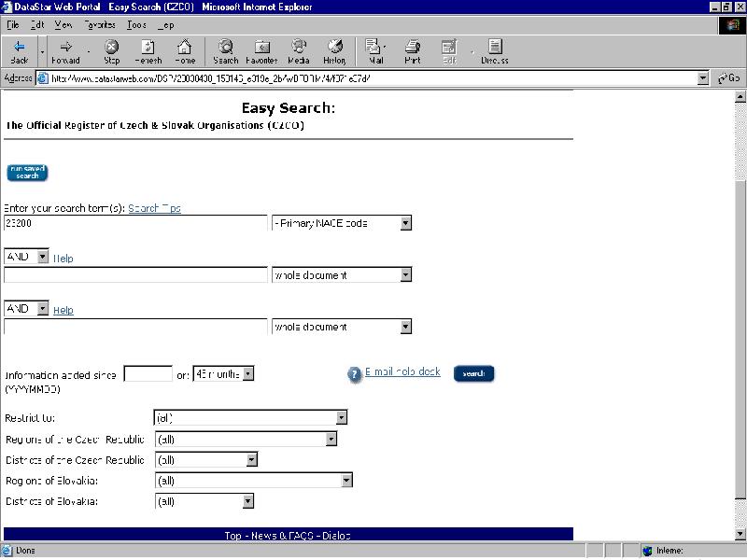Open the File menu

click(13, 25)
